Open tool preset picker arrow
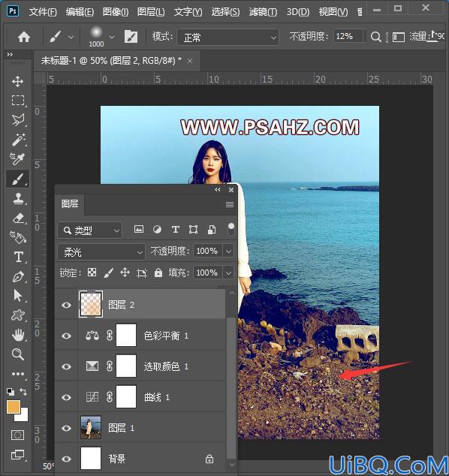449x476 pixels. pos(71,38)
